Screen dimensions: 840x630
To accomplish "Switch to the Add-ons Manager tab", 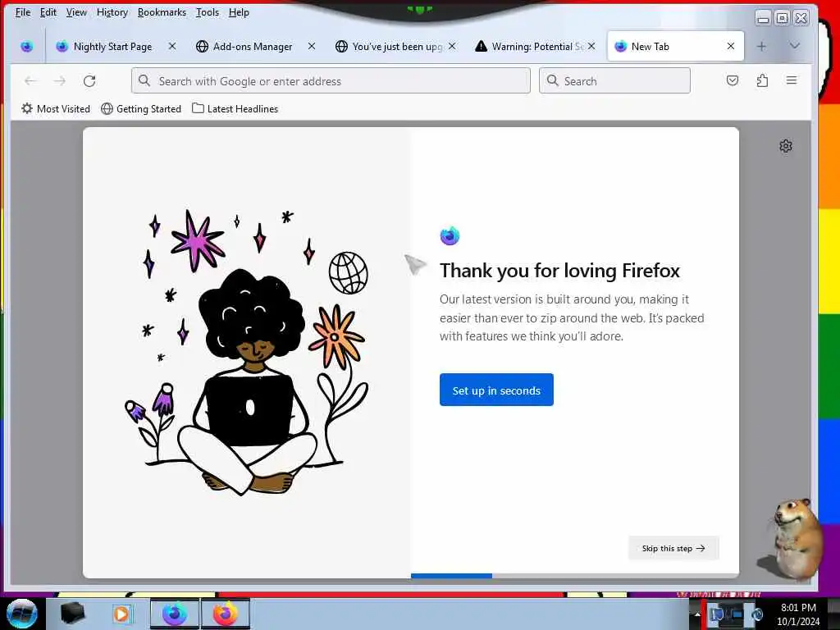I will point(253,47).
